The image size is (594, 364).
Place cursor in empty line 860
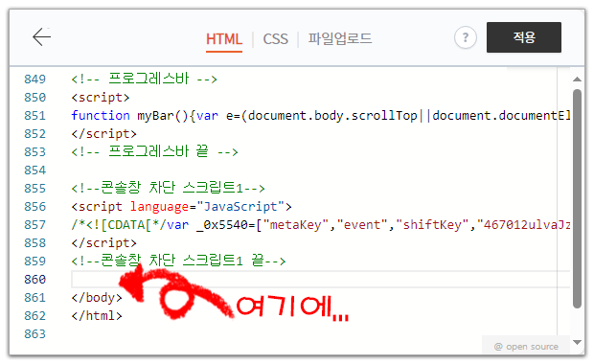coord(321,279)
